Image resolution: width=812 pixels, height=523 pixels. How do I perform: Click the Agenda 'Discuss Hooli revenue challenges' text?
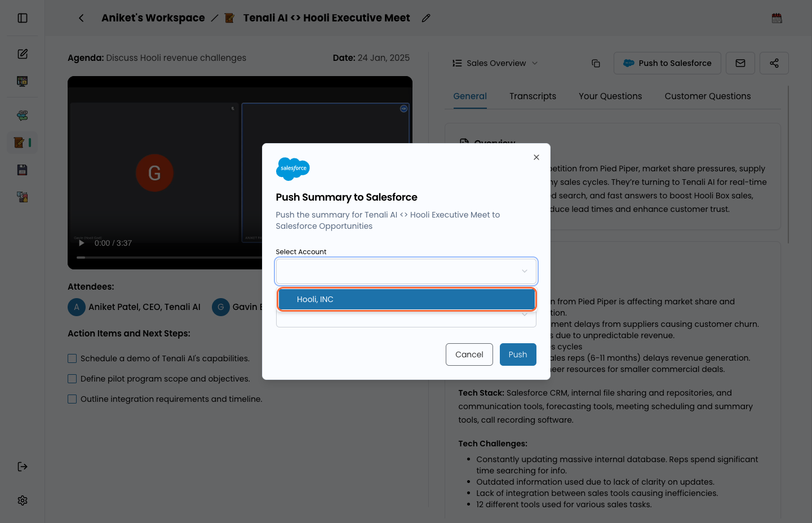pos(176,58)
